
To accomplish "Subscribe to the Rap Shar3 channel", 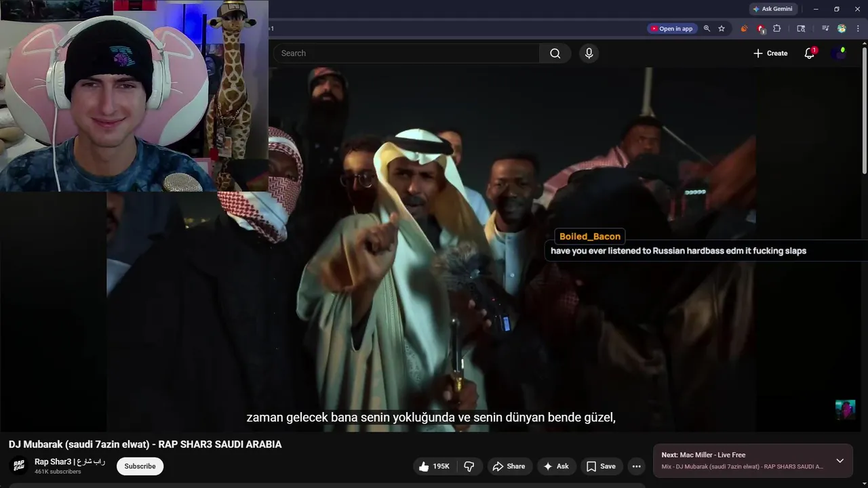I will point(140,466).
